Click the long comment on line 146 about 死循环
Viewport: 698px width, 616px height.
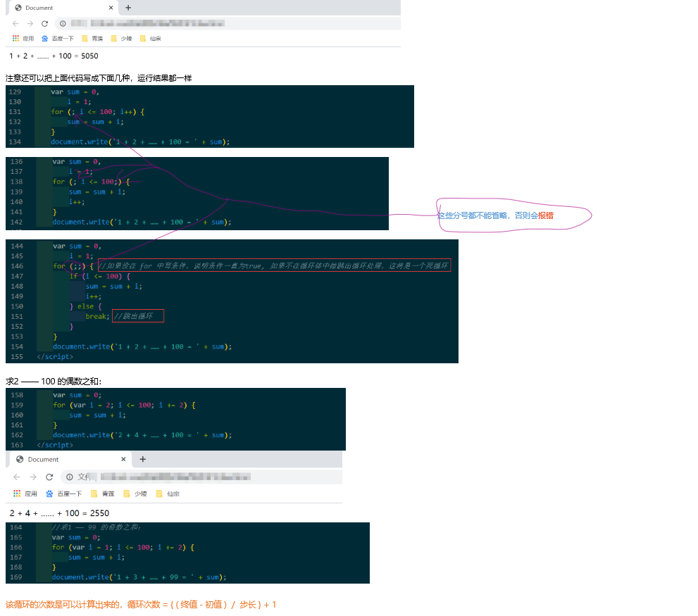pos(274,265)
